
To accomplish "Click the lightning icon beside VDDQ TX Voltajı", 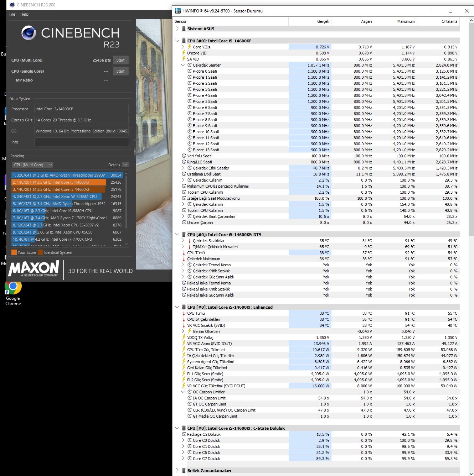I will [184, 337].
